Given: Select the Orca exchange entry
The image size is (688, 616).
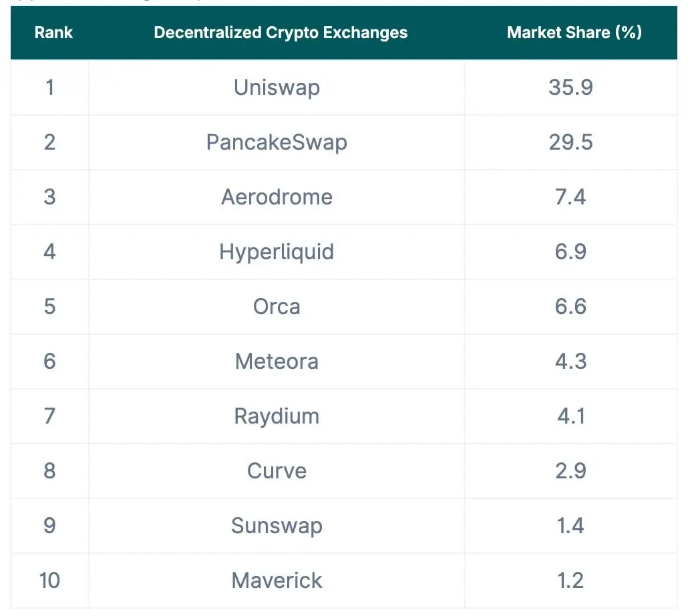Looking at the screenshot, I should click(x=277, y=307).
